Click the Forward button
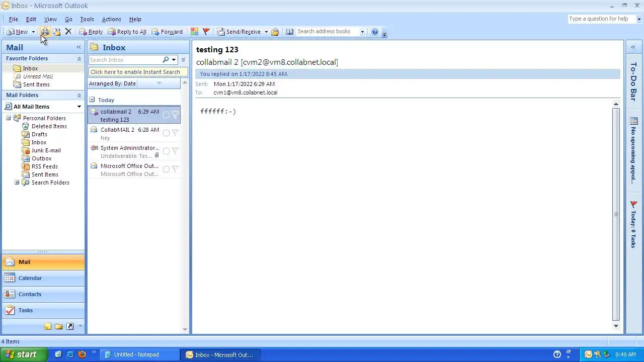This screenshot has width=644, height=362. tap(167, 32)
